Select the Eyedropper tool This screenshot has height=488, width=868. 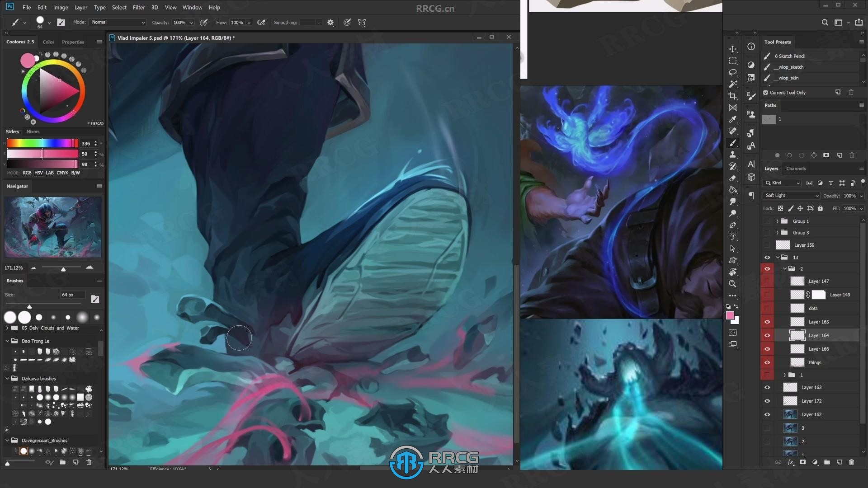pyautogui.click(x=733, y=119)
